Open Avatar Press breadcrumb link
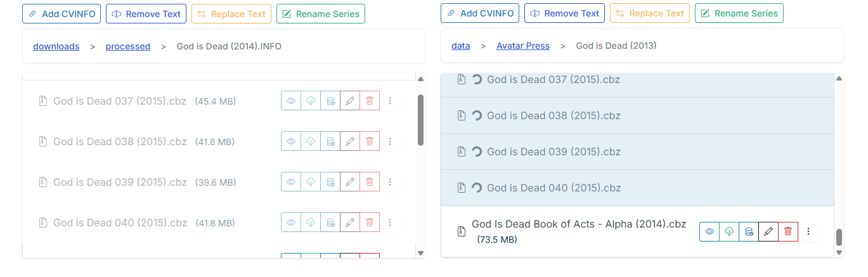868x277 pixels. coord(522,46)
